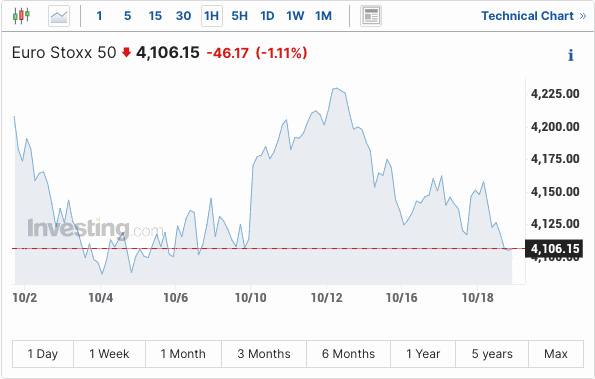Show the Max range

click(x=556, y=354)
